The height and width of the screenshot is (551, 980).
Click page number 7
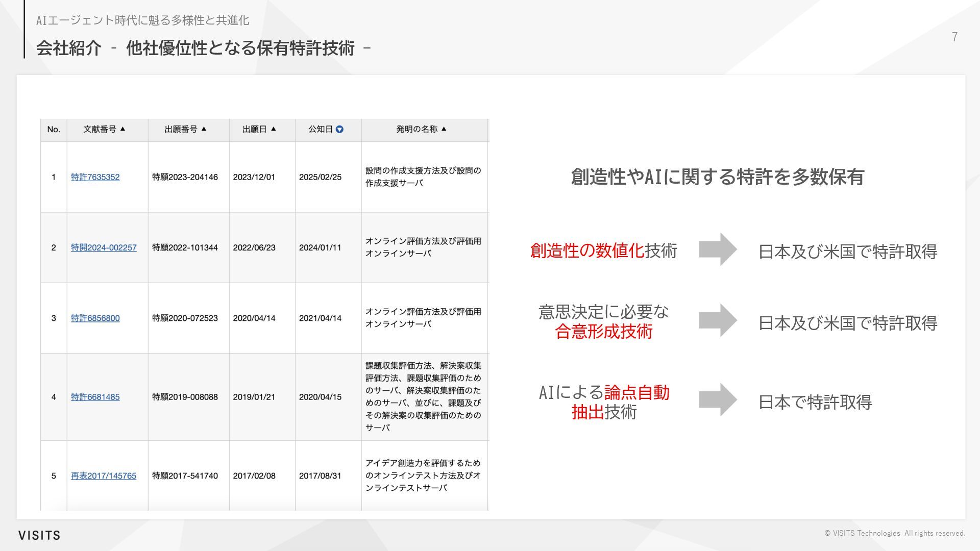coord(954,37)
